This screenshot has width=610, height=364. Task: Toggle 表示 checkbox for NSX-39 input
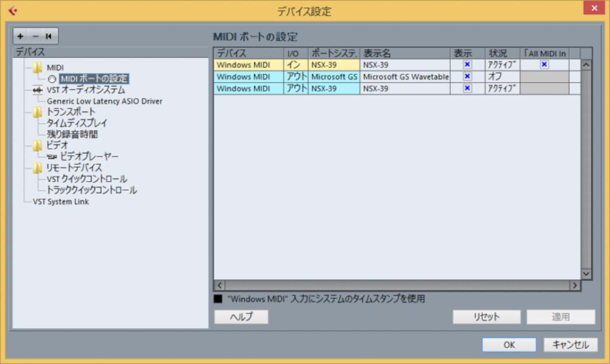pos(468,64)
